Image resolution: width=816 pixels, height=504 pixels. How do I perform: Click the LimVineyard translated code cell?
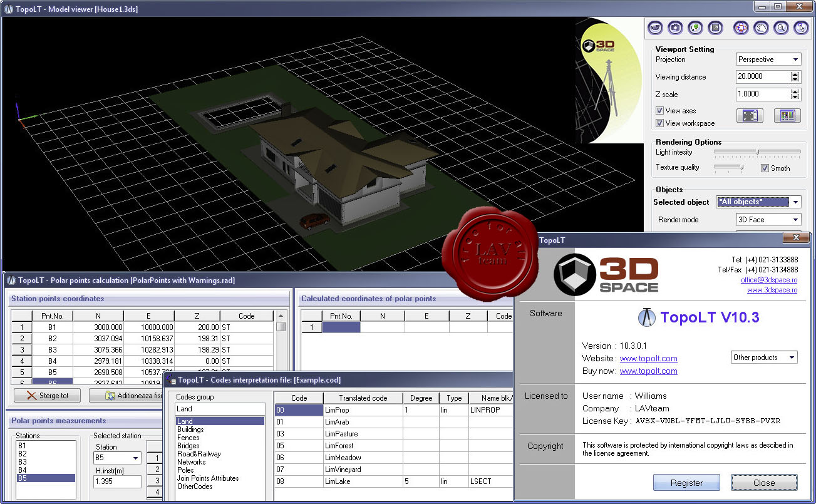click(363, 470)
